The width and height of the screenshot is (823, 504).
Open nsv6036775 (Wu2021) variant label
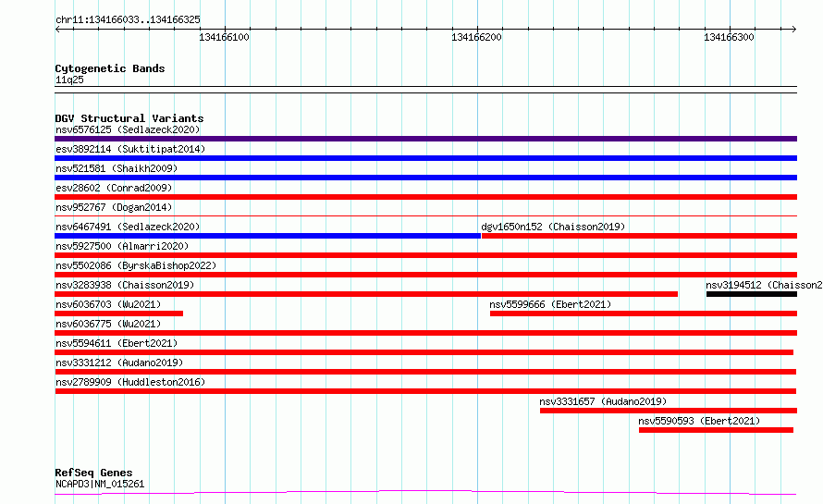(108, 324)
